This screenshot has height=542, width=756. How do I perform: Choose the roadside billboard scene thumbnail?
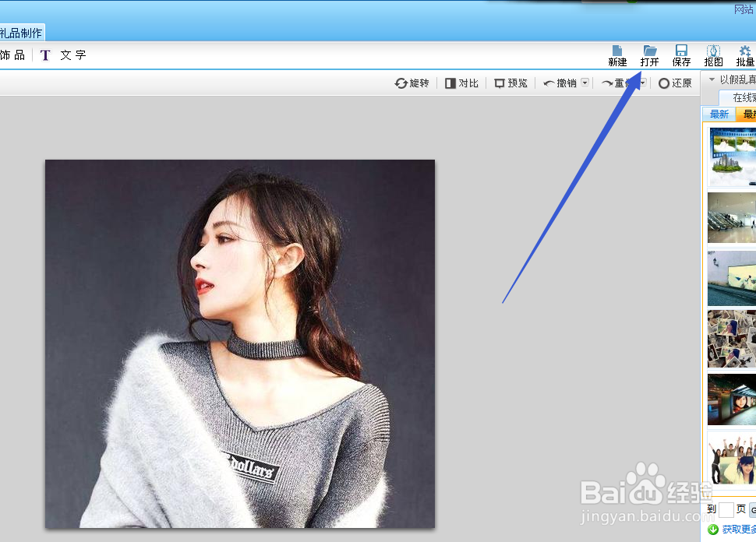[732, 278]
